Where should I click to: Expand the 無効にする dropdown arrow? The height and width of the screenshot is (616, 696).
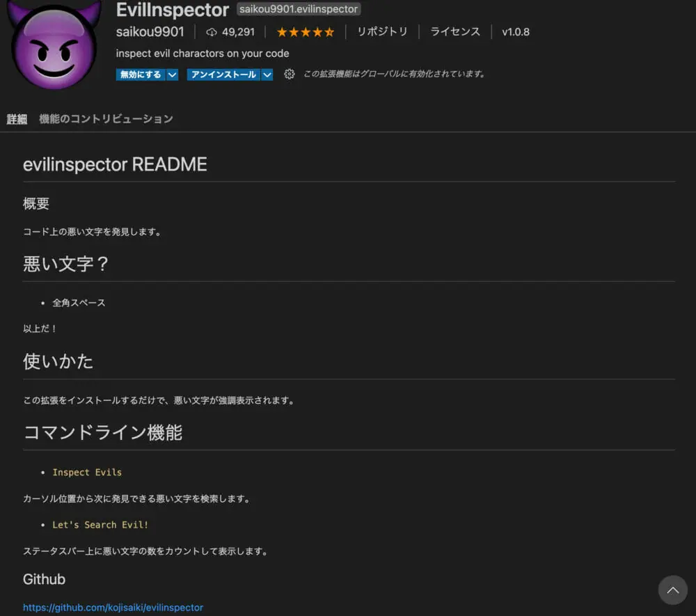[172, 74]
